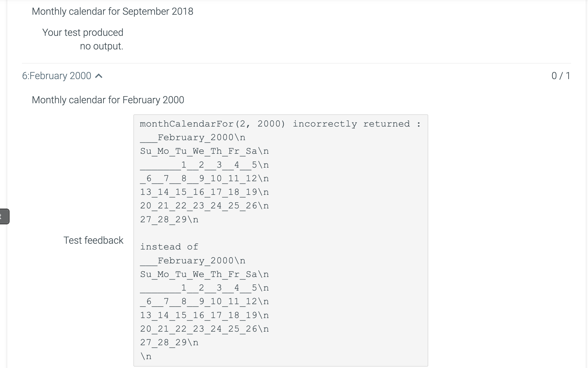This screenshot has height=368, width=588.
Task: Select the trailing \n line in expected output
Action: pos(146,356)
